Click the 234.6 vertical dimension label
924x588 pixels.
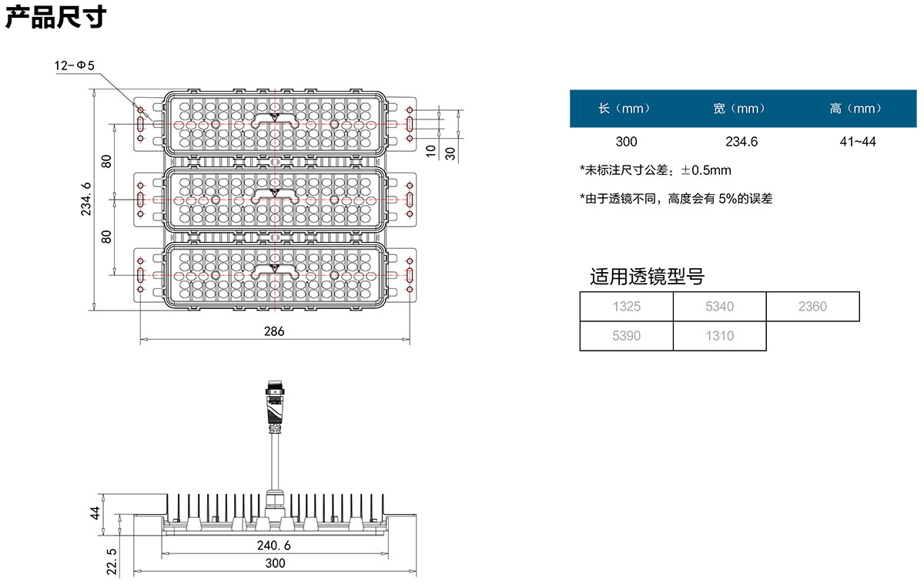tap(85, 200)
